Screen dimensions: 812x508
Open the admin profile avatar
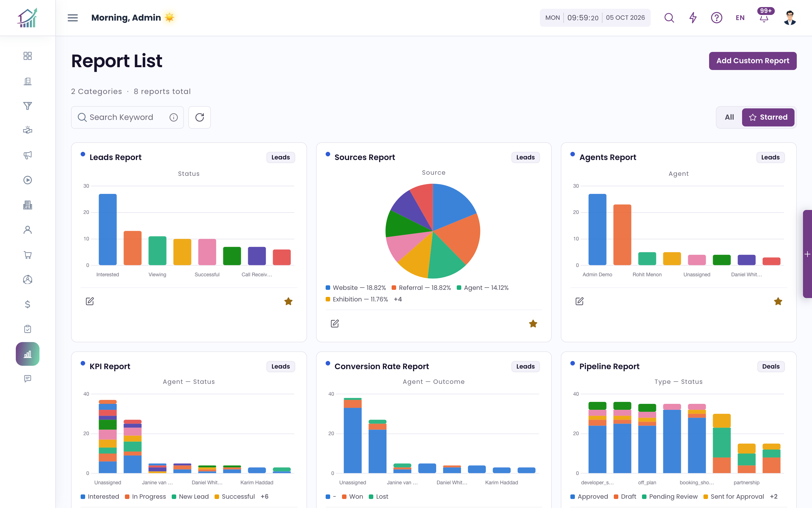pyautogui.click(x=790, y=18)
